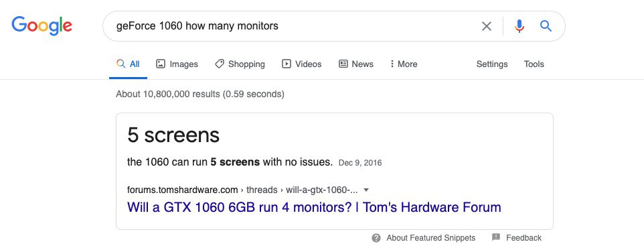This screenshot has height=250, width=644.
Task: Start voice search with microphone icon
Action: (x=519, y=26)
